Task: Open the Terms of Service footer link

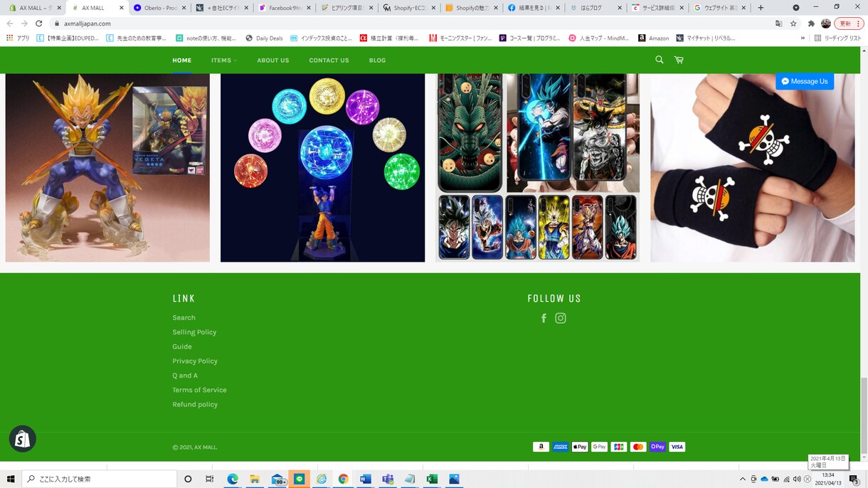Action: [x=199, y=390]
